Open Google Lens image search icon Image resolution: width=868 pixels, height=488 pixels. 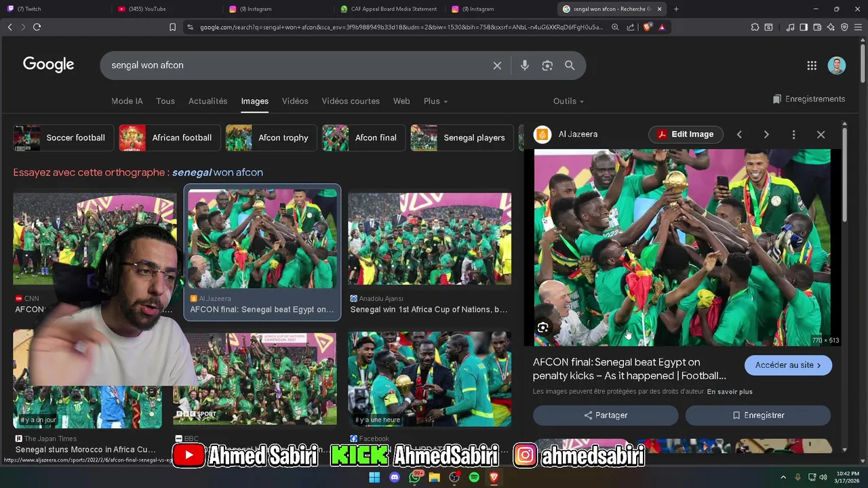(547, 66)
